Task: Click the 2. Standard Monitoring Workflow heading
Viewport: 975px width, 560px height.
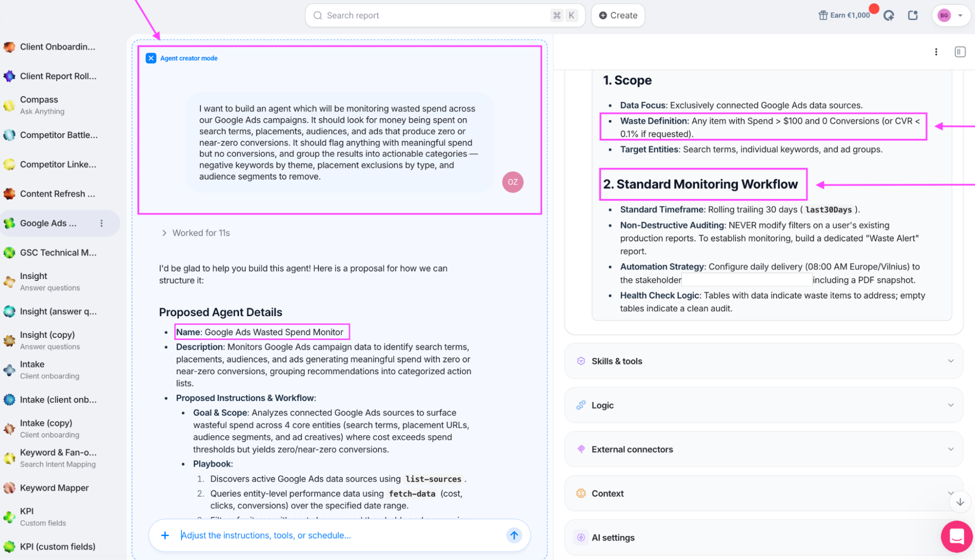Action: pyautogui.click(x=700, y=184)
